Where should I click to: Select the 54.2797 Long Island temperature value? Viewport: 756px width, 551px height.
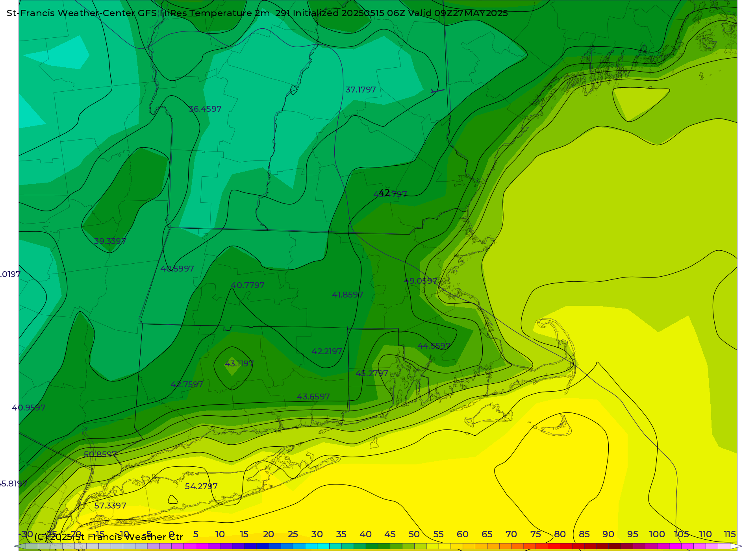[x=201, y=486]
